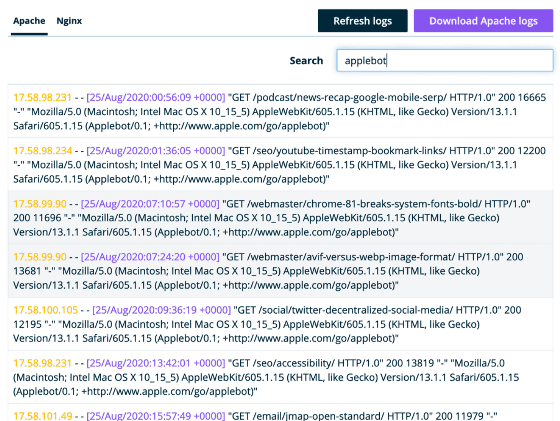Click the Search label beside the input

coord(306,61)
